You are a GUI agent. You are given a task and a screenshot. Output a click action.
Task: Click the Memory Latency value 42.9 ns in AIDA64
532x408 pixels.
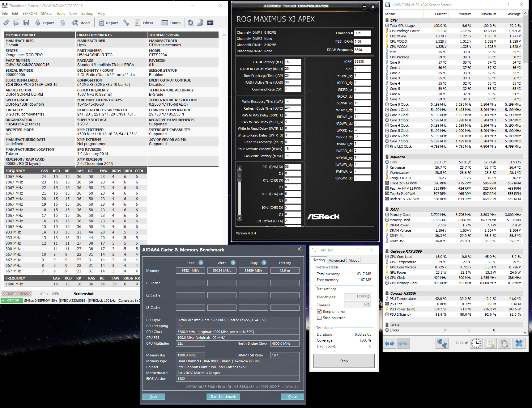point(285,271)
